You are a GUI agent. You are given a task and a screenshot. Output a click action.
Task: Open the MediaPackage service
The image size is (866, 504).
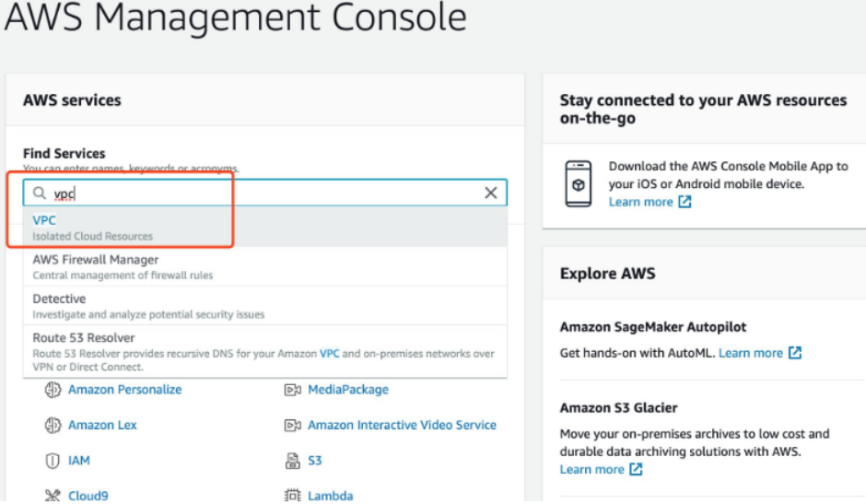pos(348,390)
